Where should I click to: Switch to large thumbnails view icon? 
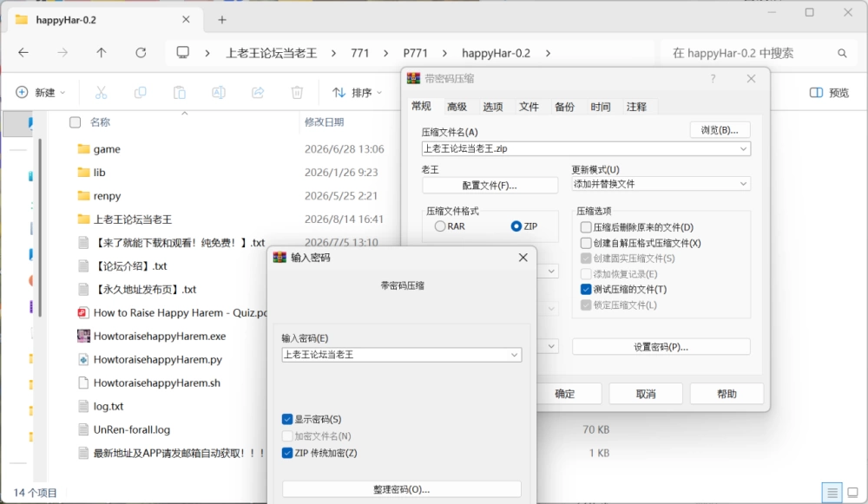tap(853, 493)
